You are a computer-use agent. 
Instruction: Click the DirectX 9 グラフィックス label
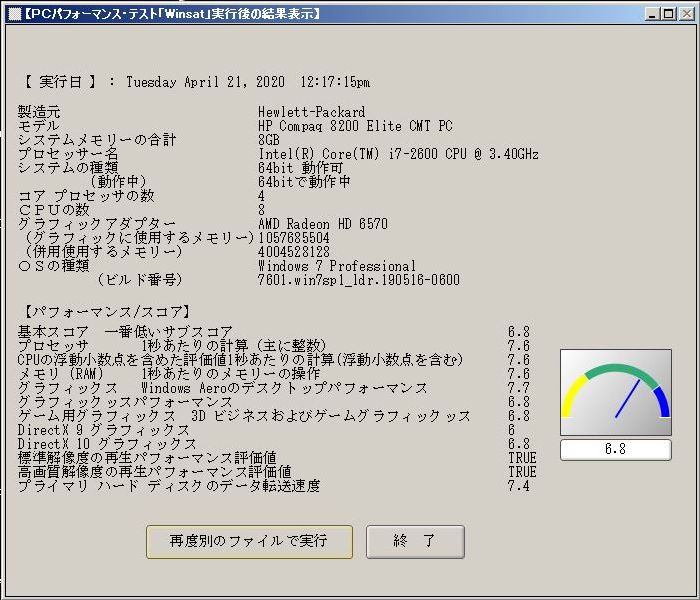point(104,429)
